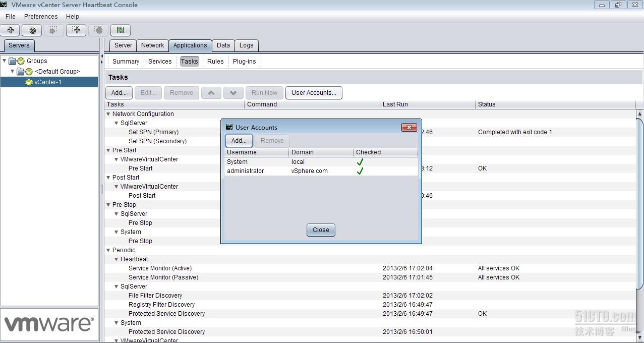Viewport: 644px width, 343px height.
Task: Select the File Filter Discovery task
Action: tap(155, 296)
